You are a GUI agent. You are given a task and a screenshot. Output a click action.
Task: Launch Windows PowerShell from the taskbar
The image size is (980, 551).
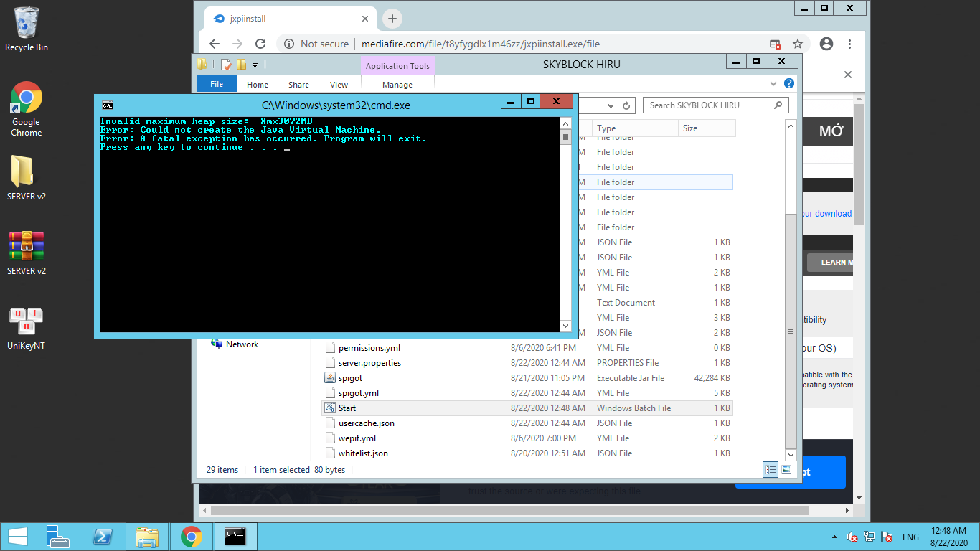pyautogui.click(x=103, y=537)
